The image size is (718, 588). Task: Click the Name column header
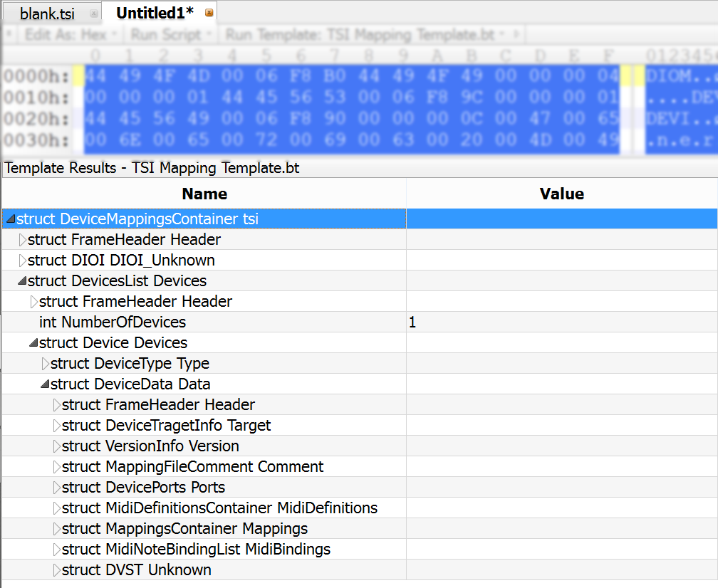pyautogui.click(x=204, y=194)
